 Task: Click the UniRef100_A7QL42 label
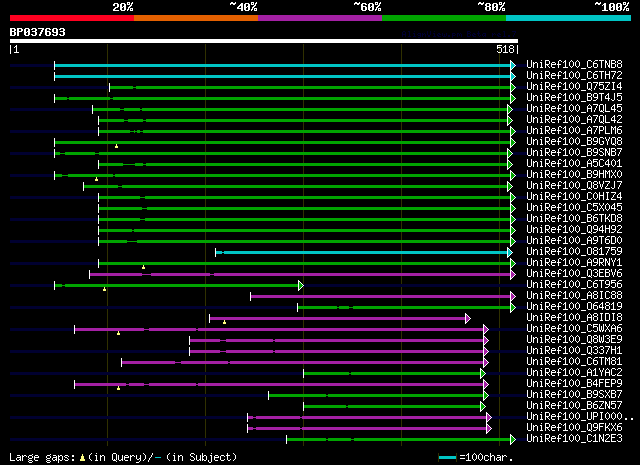click(574, 120)
